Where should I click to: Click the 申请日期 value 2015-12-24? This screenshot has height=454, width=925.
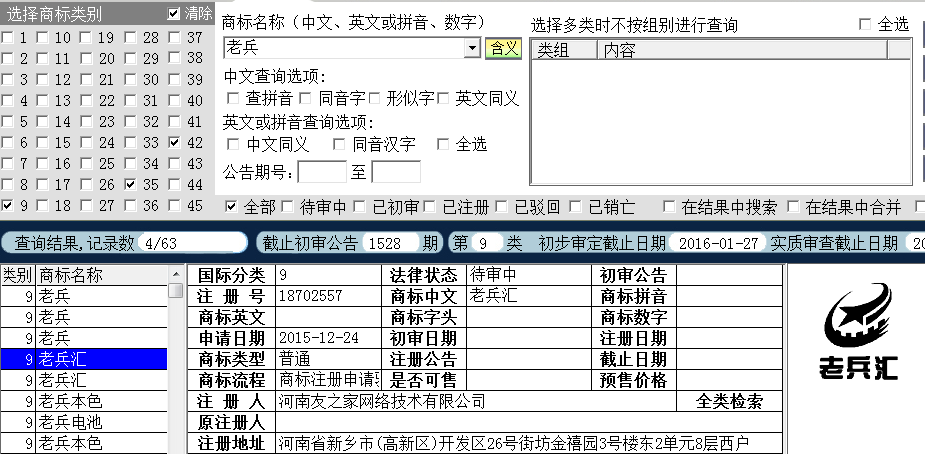click(319, 338)
